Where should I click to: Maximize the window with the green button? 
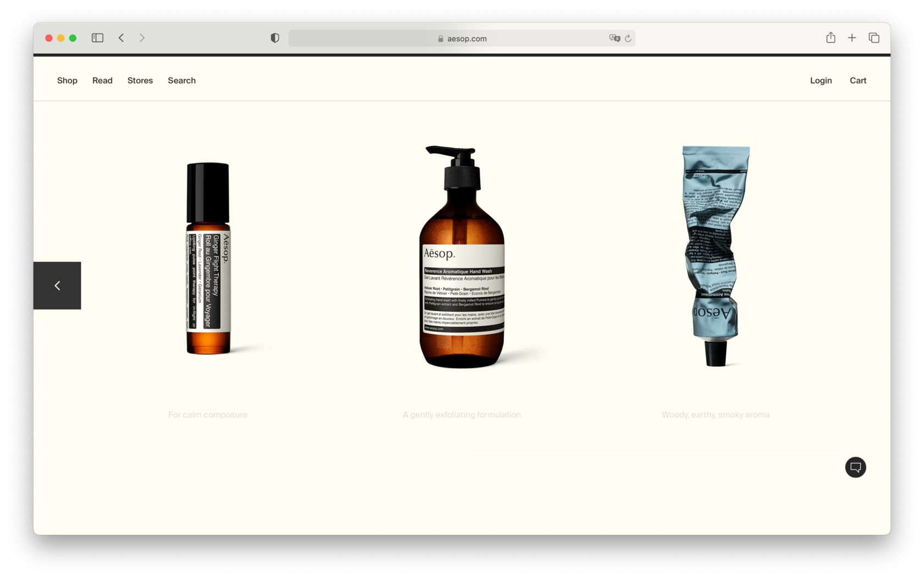click(73, 38)
